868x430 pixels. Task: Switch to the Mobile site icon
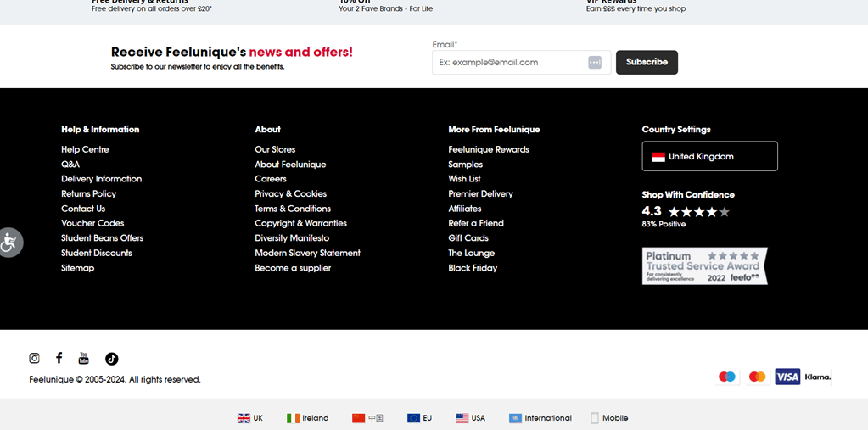point(595,418)
